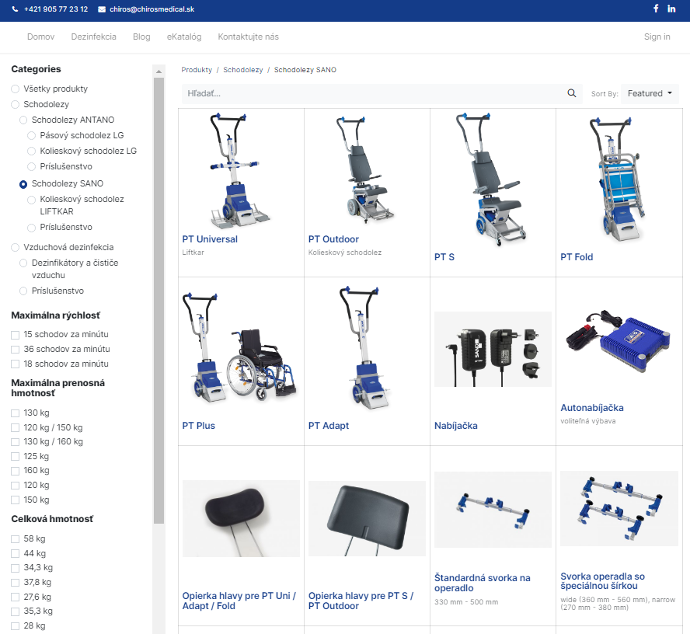Check the 160 kg filter
The height and width of the screenshot is (634, 690).
15,471
